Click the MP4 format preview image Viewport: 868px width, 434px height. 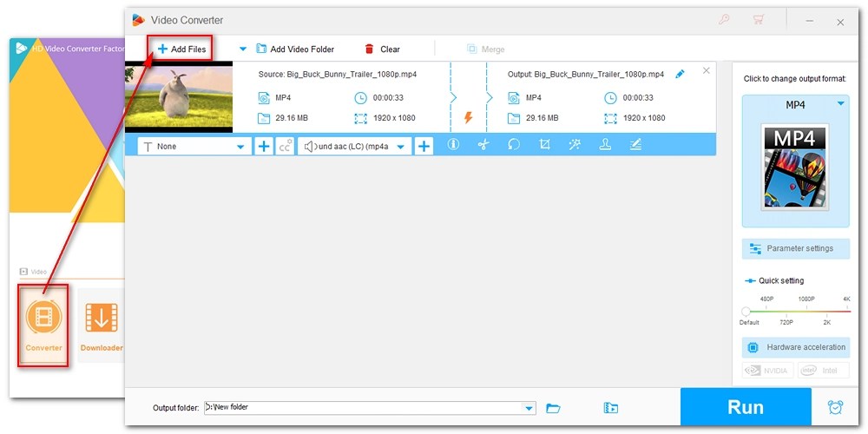pos(795,168)
